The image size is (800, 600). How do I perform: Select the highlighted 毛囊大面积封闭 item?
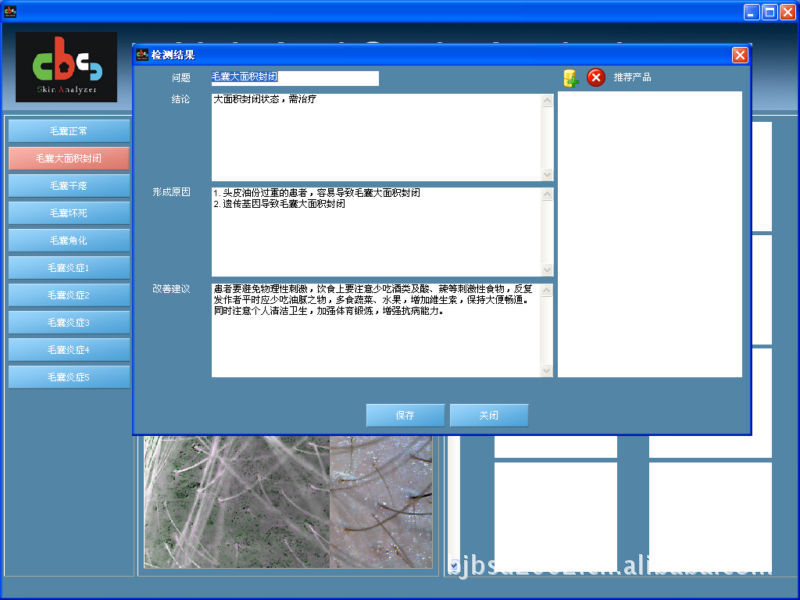pyautogui.click(x=69, y=158)
